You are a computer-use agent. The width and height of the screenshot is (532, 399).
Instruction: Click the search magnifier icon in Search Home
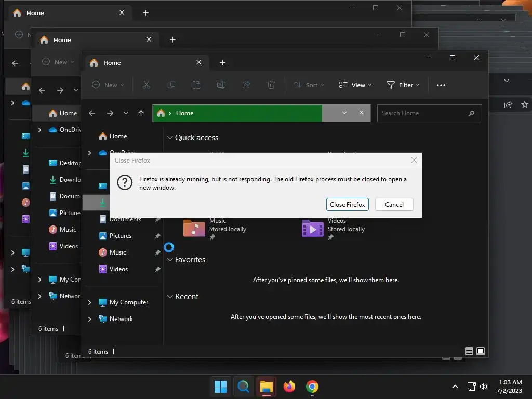(x=471, y=113)
